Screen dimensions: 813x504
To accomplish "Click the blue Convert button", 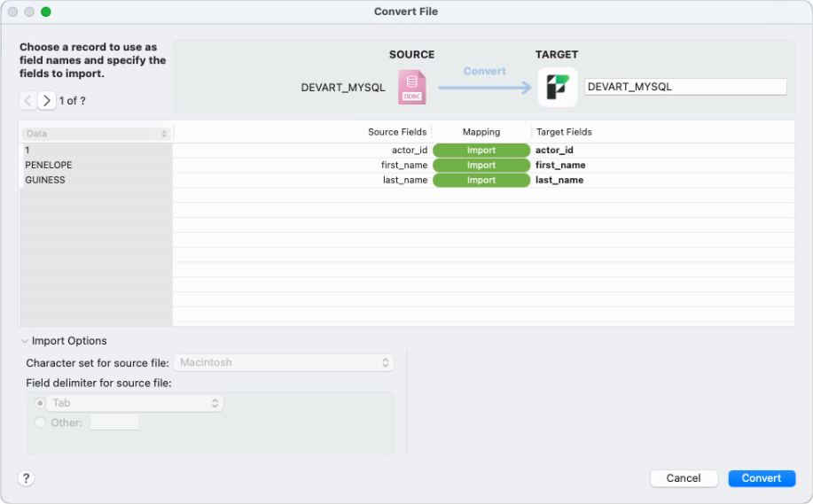I will (x=762, y=478).
